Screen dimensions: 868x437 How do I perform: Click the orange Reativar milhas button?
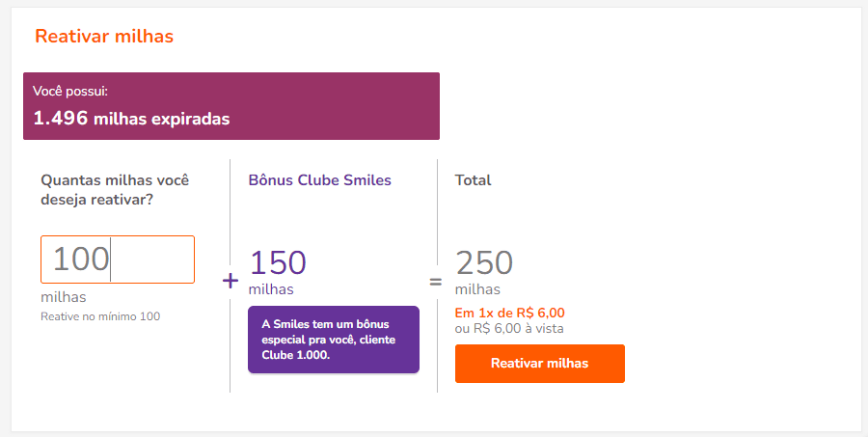click(x=539, y=364)
